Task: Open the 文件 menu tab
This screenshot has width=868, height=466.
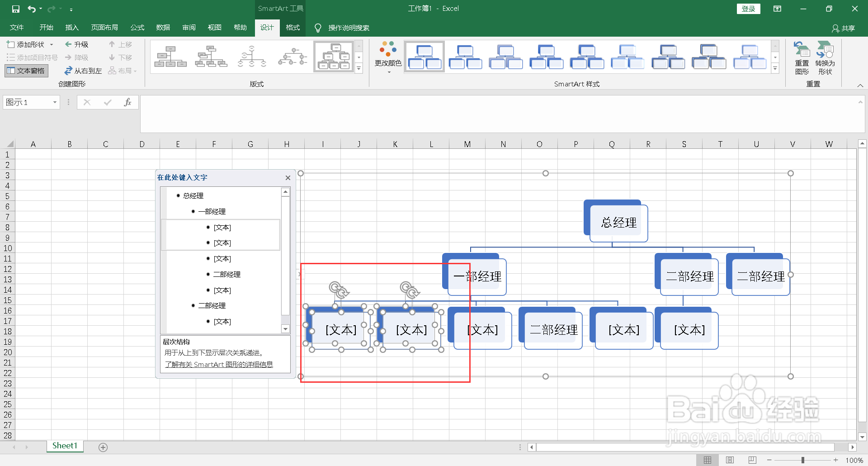Action: tap(17, 28)
